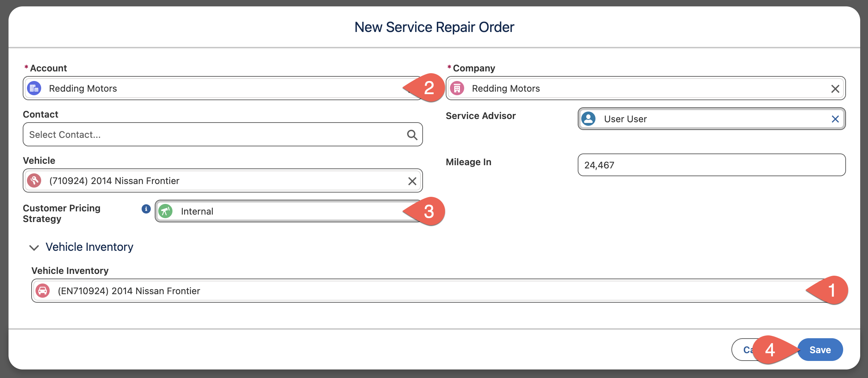The height and width of the screenshot is (378, 868).
Task: Click the Vehicle Inventory section heading
Action: click(89, 247)
